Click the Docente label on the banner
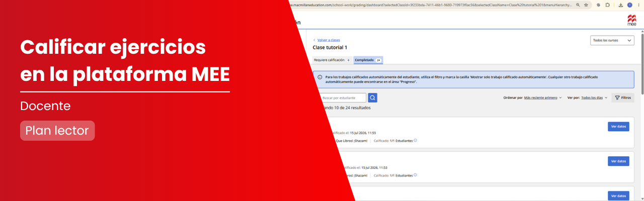This screenshot has width=644, height=201. tap(45, 106)
